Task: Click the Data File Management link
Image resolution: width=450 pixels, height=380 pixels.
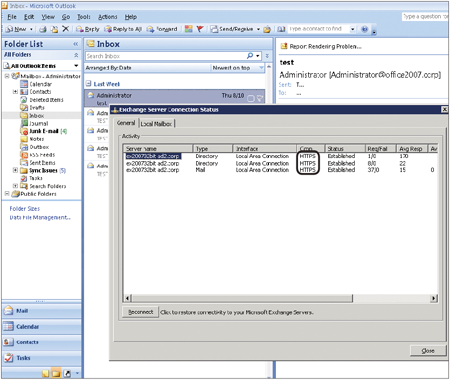Action: pos(40,217)
